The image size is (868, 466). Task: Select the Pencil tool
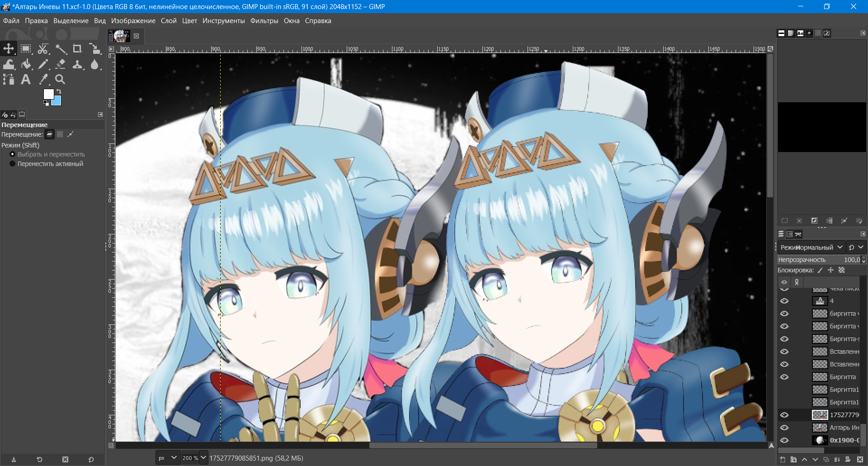tap(43, 64)
